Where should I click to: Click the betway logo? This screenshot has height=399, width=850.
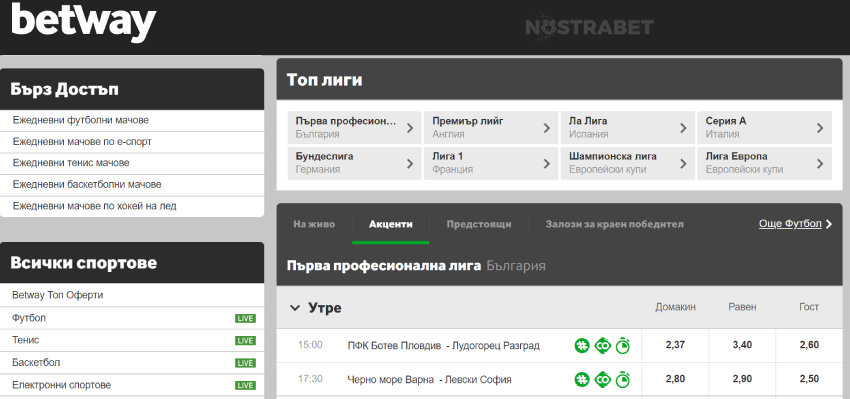coord(83,22)
